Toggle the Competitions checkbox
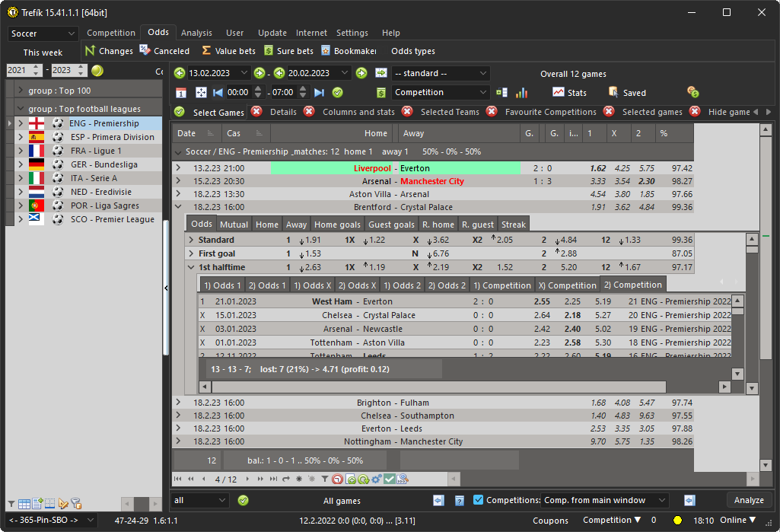This screenshot has width=780, height=532. [x=478, y=500]
